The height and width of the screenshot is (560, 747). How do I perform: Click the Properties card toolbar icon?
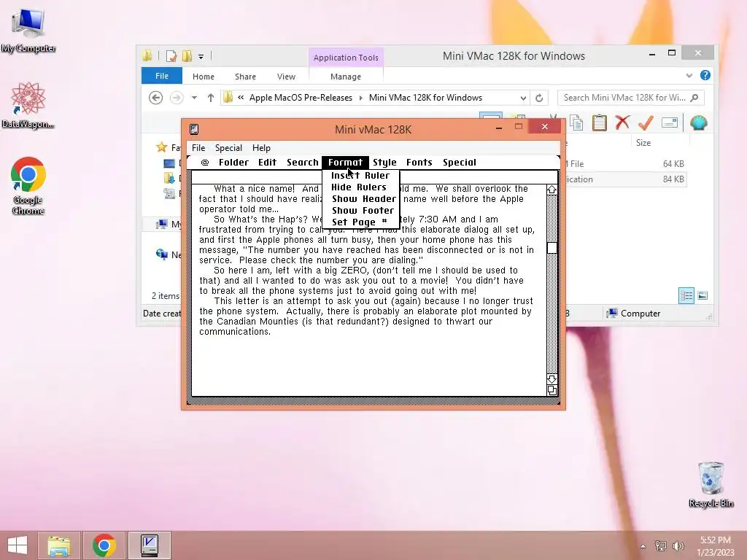pyautogui.click(x=670, y=122)
